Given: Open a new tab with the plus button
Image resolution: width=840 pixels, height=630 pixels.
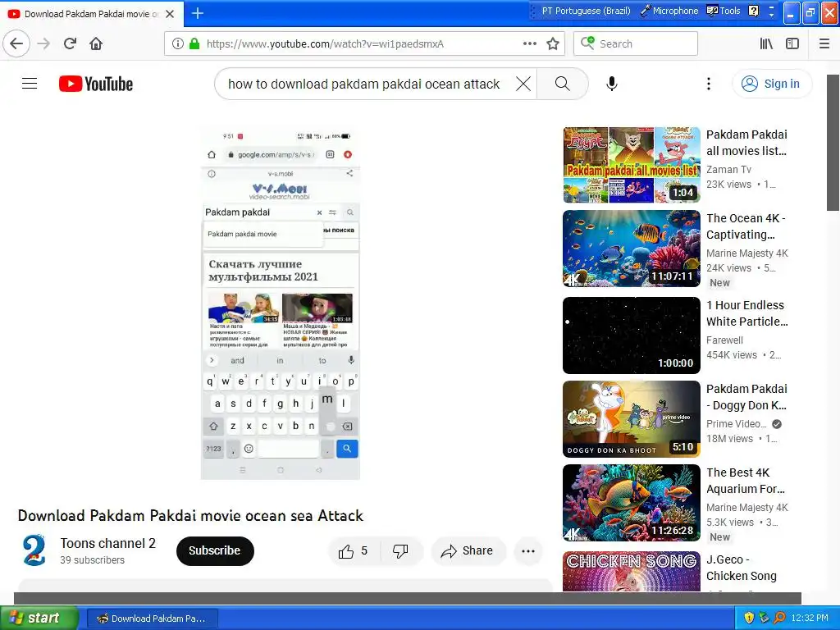Looking at the screenshot, I should [198, 13].
